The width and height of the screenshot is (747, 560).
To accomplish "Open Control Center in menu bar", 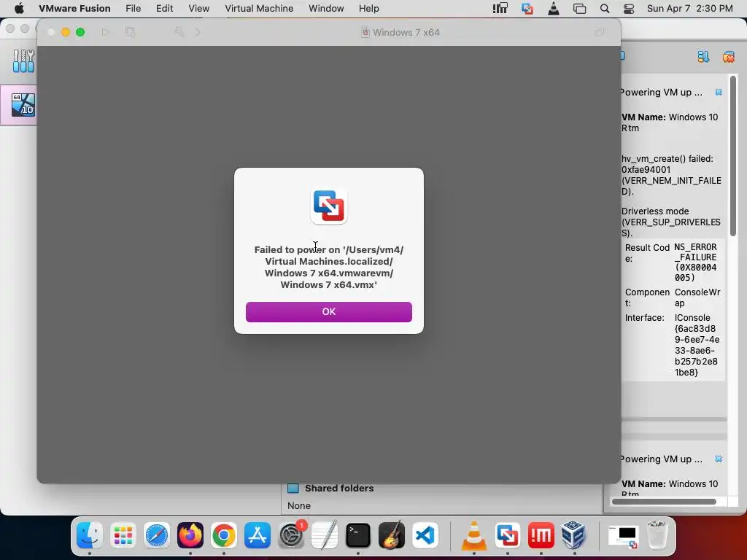I will (629, 8).
